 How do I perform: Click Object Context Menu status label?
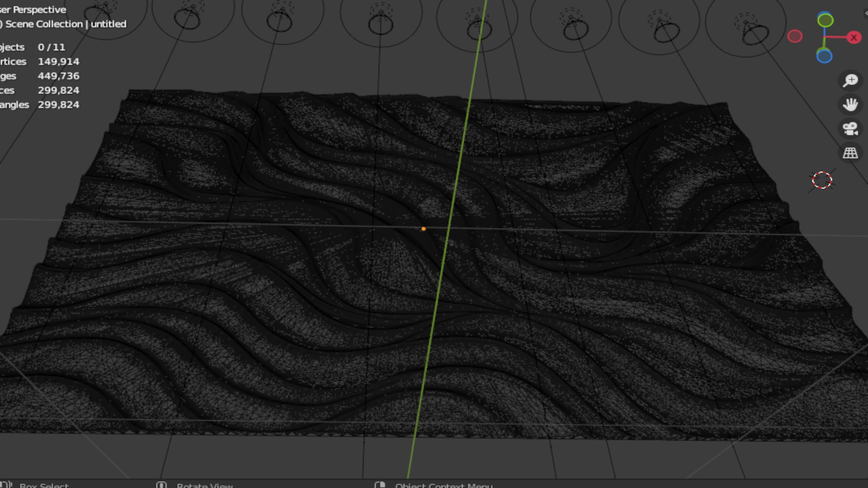coord(443,485)
